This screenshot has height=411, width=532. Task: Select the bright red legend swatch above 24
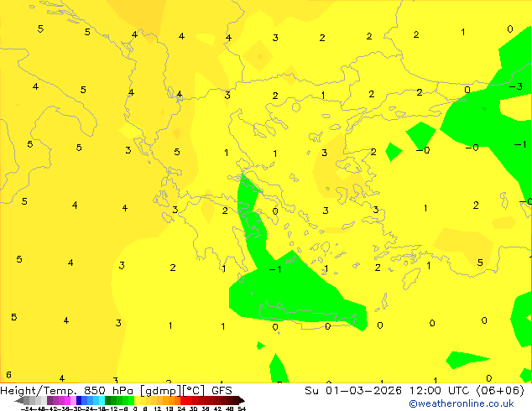184,400
